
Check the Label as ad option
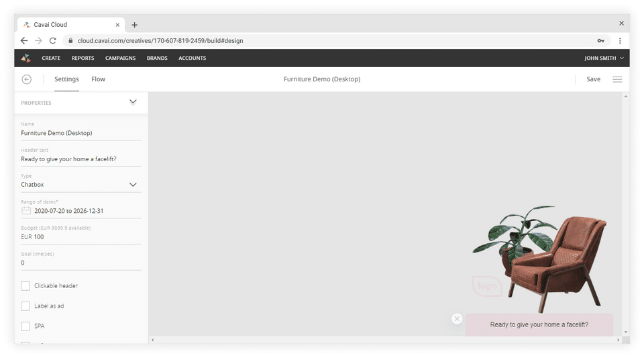(x=25, y=306)
